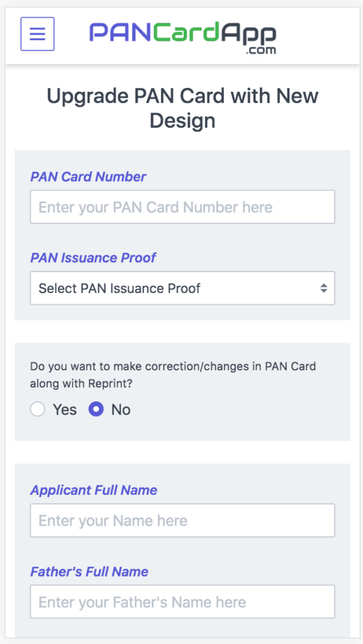
Task: Focus the PAN Card Number input field
Action: pyautogui.click(x=182, y=207)
